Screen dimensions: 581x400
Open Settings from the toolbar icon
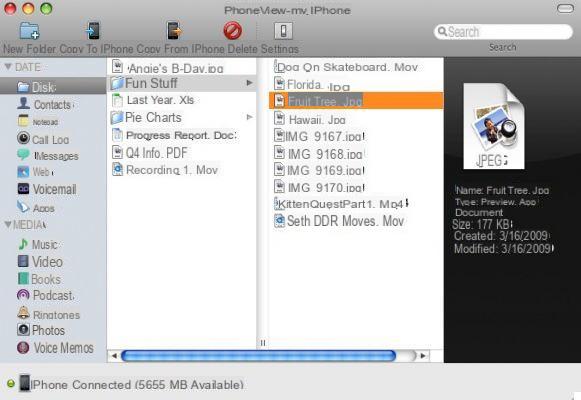pyautogui.click(x=283, y=31)
